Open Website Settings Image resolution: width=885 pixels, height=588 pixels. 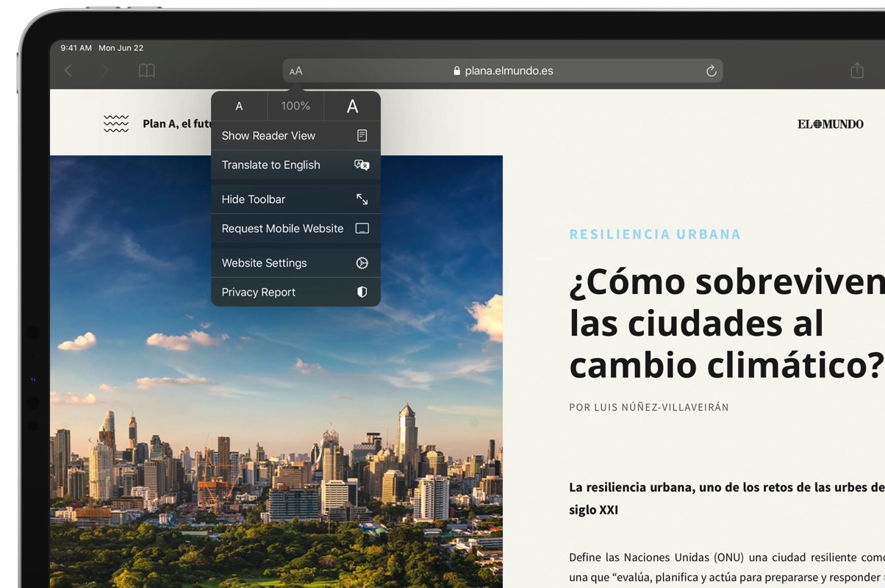click(x=295, y=263)
